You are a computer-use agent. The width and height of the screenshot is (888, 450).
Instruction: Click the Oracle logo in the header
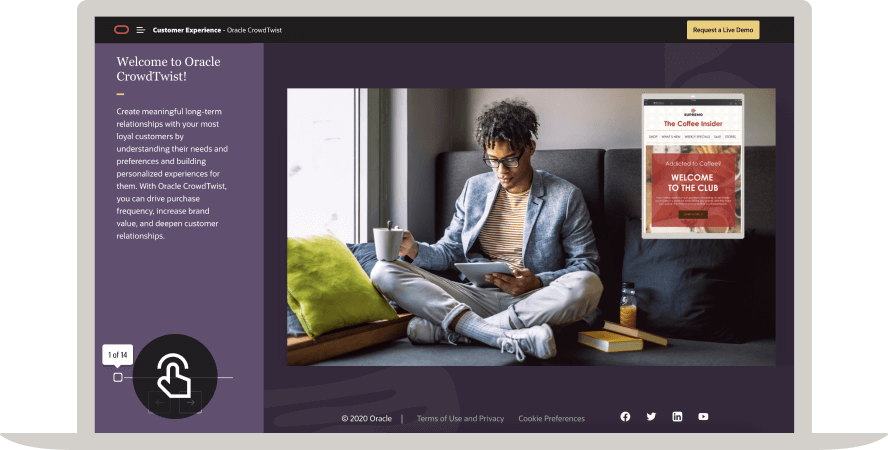coord(121,30)
